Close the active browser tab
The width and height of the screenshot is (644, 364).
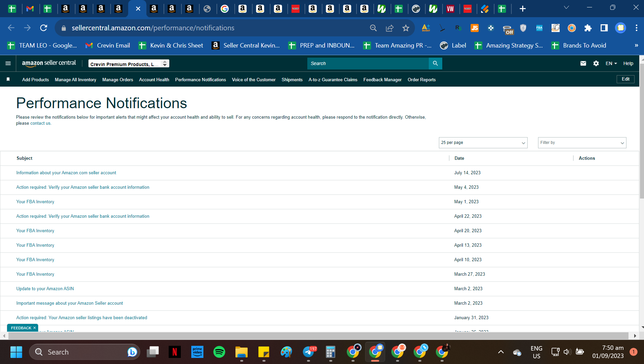(x=138, y=9)
